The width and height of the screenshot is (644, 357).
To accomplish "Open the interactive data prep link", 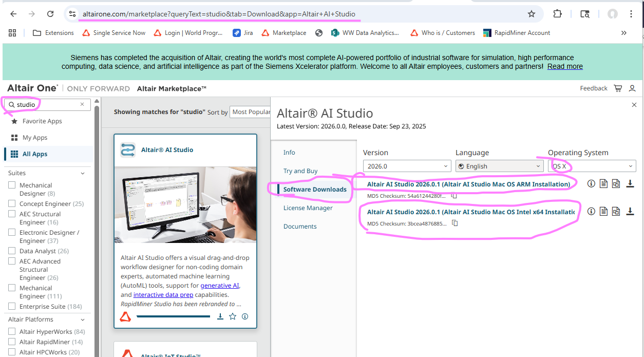I will (x=163, y=295).
